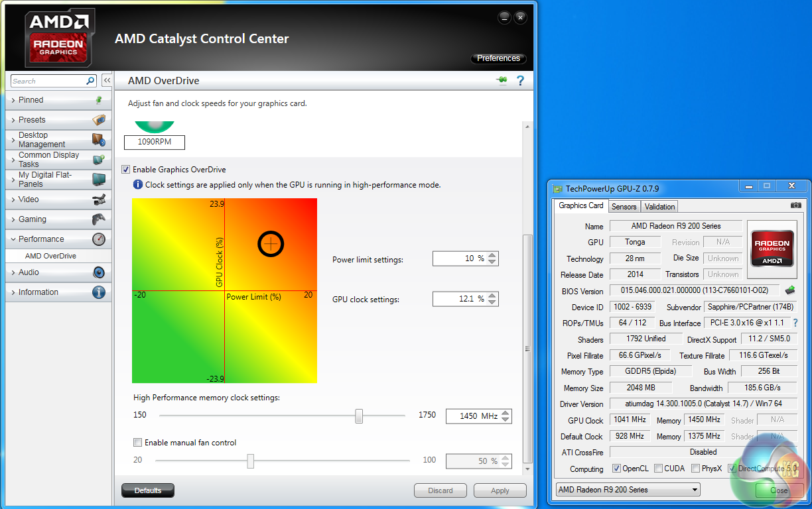
Task: Open the AMD Radeon R9 200 Series dropdown
Action: tap(628, 490)
